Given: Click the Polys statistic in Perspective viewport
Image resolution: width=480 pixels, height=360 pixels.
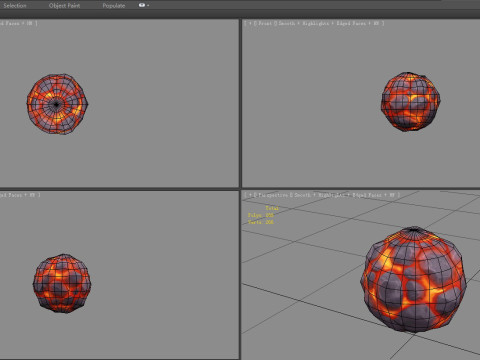Looking at the screenshot, I should (x=261, y=215).
